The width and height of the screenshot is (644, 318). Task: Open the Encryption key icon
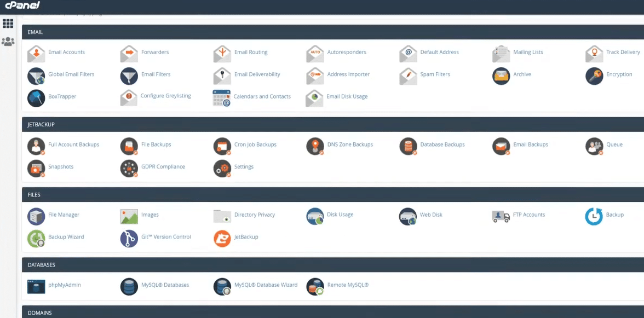point(594,76)
